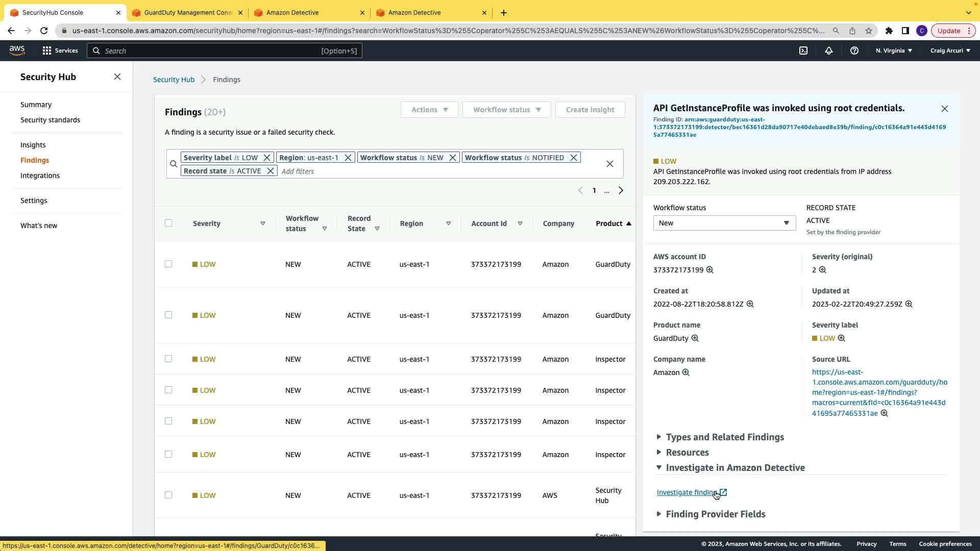Screen dimensions: 980x551
Task: Select checkbox for Security Hub finding row
Action: 168,495
